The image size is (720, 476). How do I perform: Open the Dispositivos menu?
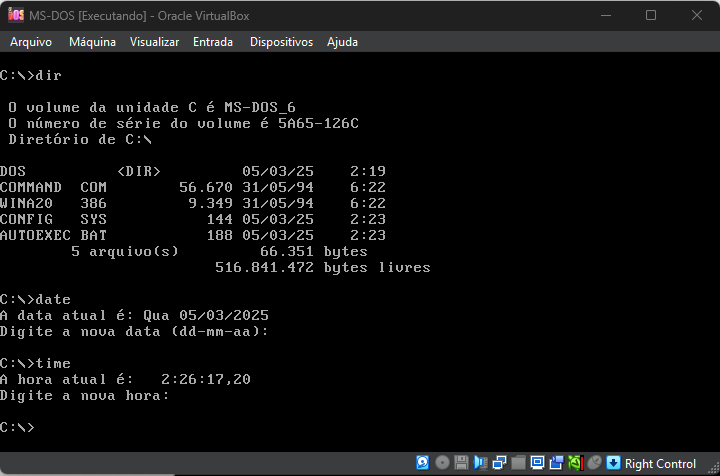click(281, 42)
